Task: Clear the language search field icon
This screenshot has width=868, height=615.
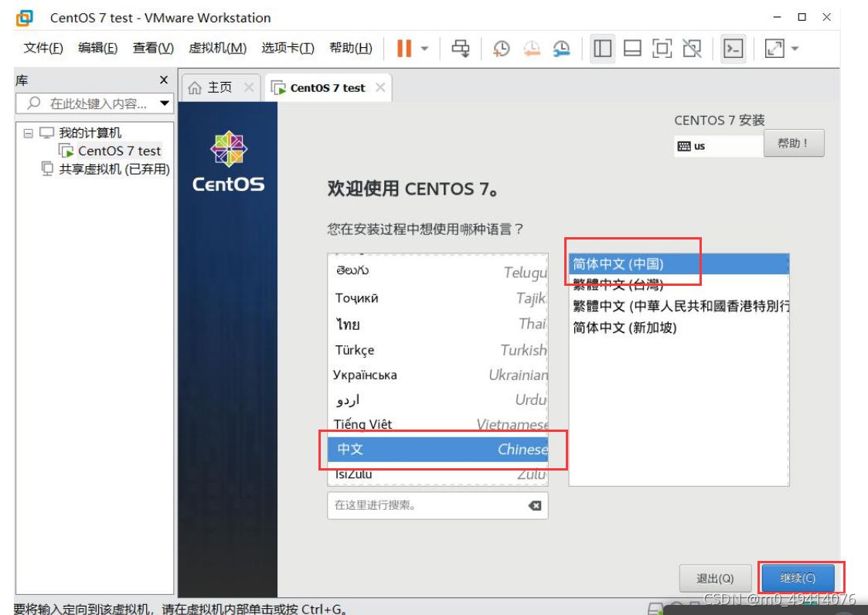Action: pos(535,505)
